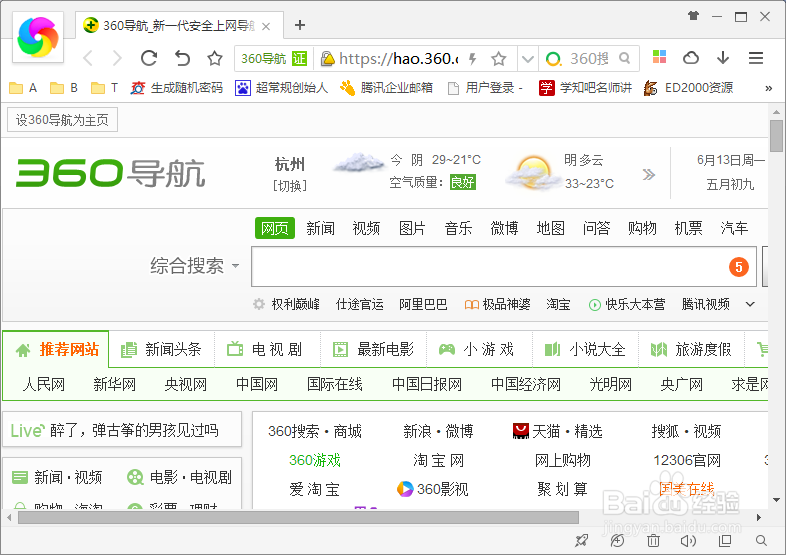Open the cloud sync icon

coord(691,58)
